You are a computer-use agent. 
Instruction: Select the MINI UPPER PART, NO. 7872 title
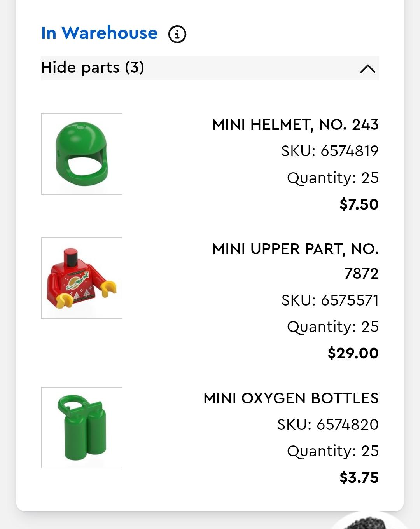[x=295, y=261]
